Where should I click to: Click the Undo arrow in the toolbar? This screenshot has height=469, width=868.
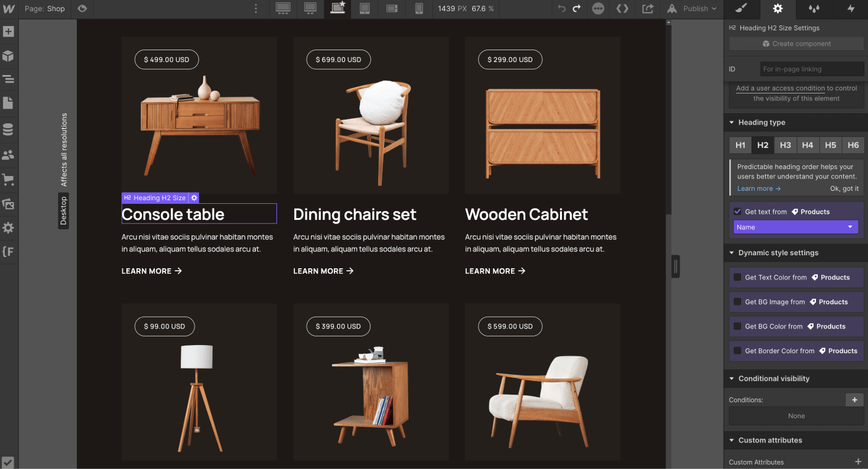tap(562, 9)
